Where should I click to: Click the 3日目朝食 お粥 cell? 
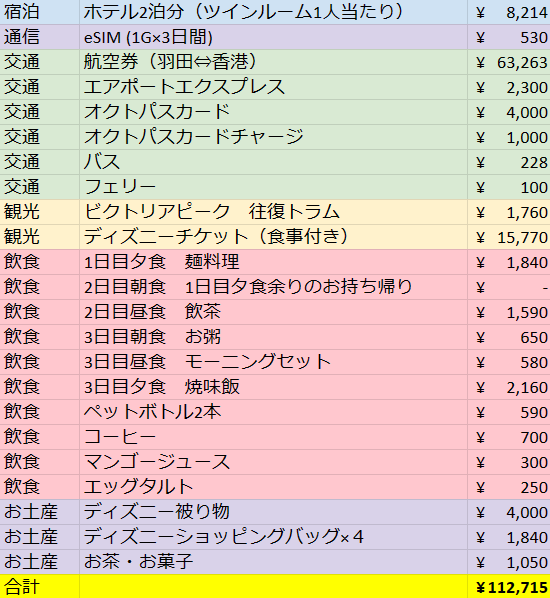(273, 337)
